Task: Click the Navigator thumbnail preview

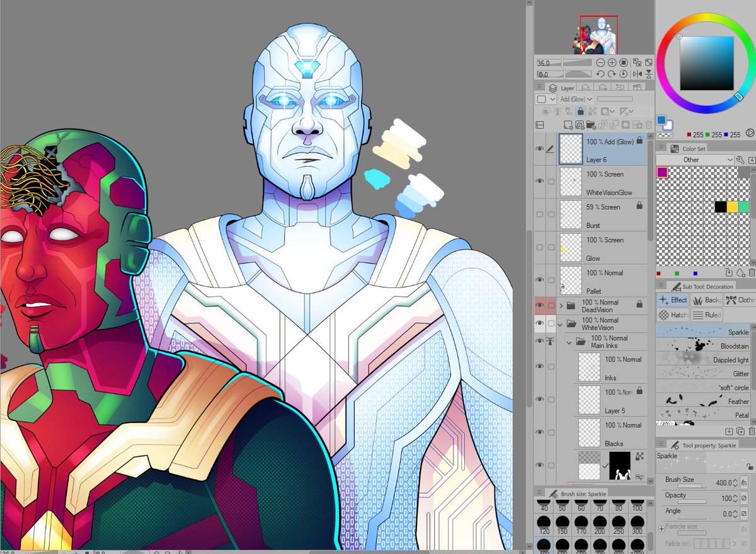Action: (595, 35)
